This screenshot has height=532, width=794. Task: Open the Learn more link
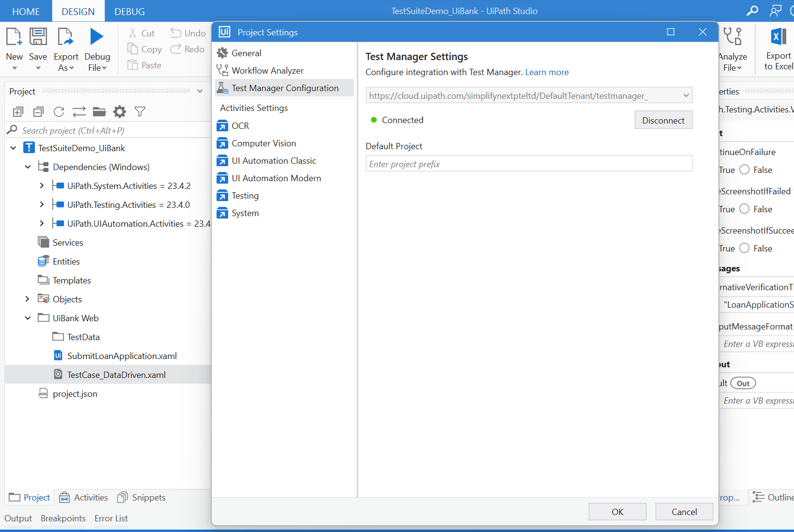pyautogui.click(x=547, y=72)
